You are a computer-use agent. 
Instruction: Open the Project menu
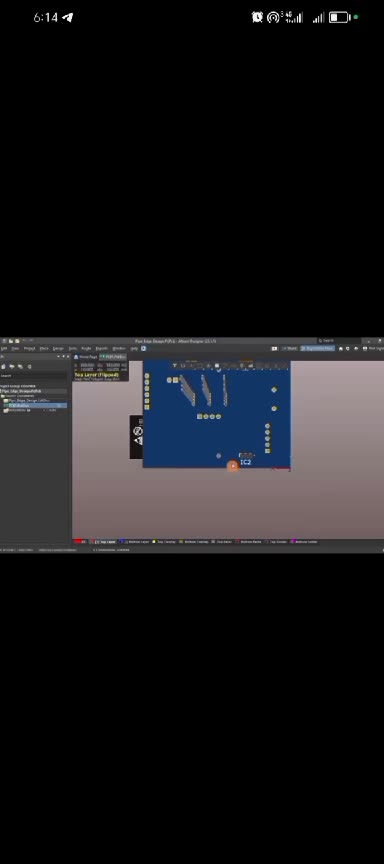29,348
